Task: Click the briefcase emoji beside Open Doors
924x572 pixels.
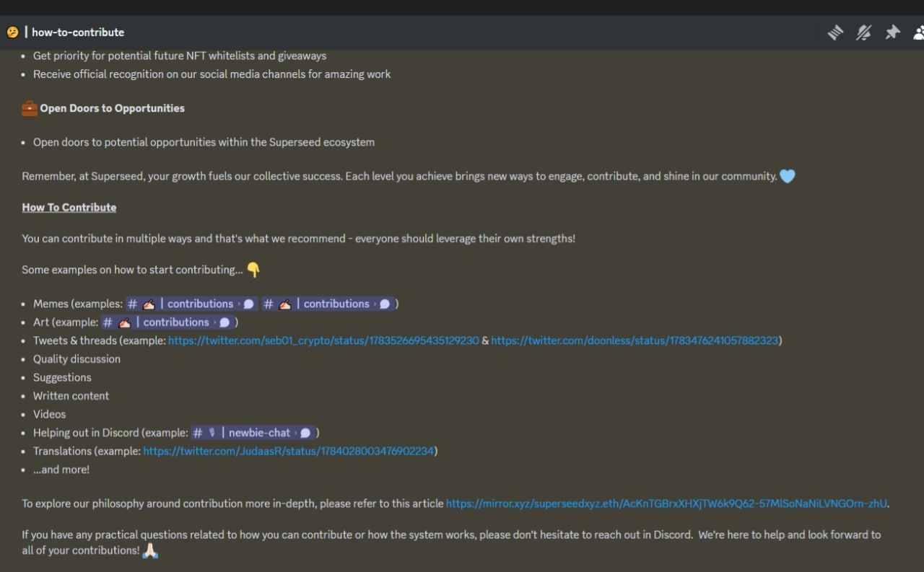Action: pos(30,108)
